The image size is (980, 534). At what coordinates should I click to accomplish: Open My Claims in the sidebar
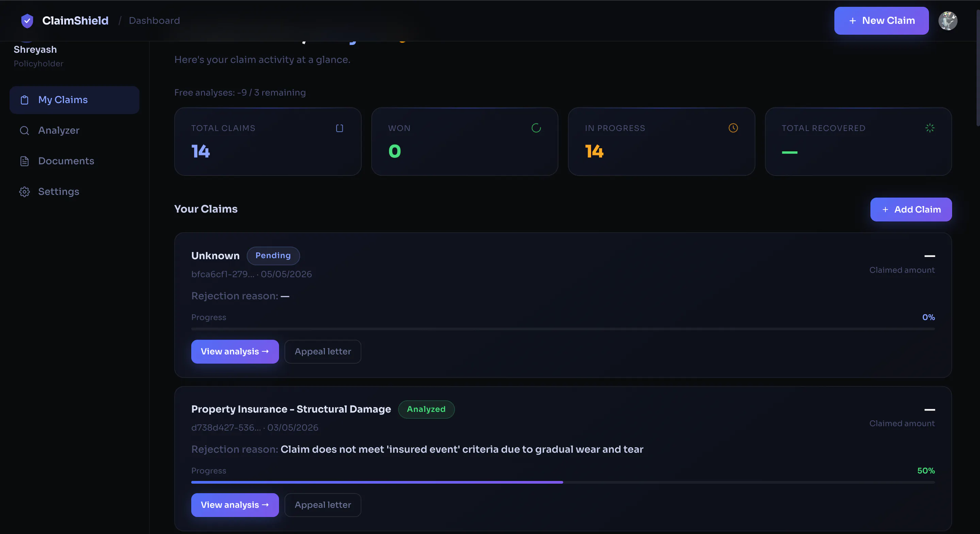click(75, 100)
